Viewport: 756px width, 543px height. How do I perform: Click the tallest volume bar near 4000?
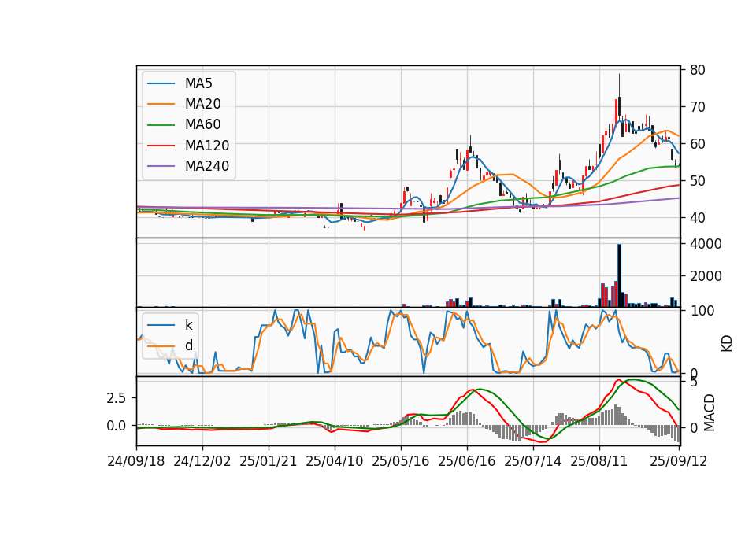click(619, 275)
